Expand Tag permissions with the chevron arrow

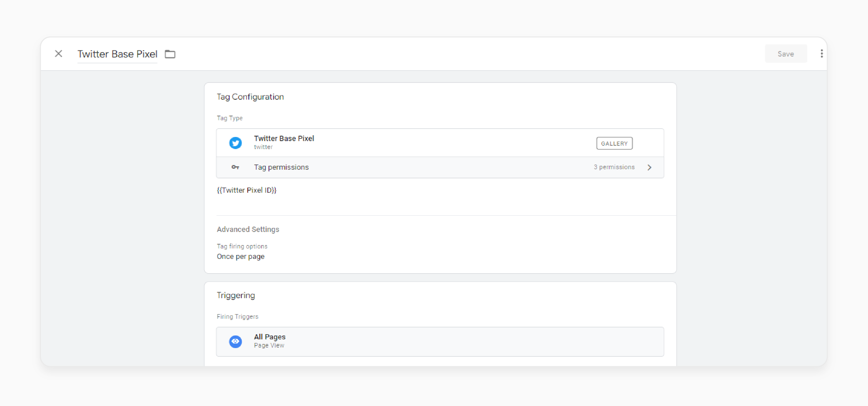(x=649, y=167)
